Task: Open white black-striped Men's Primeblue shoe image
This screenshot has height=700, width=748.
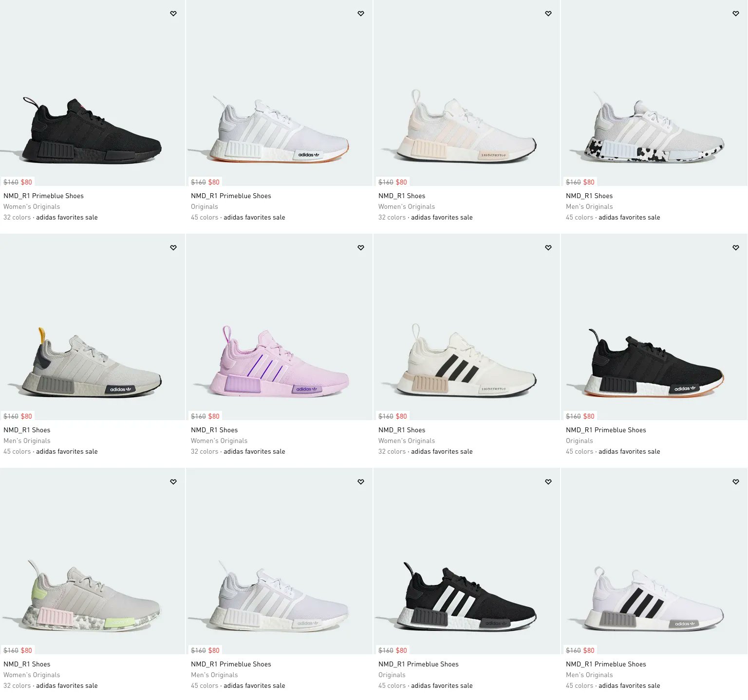Action: click(654, 561)
